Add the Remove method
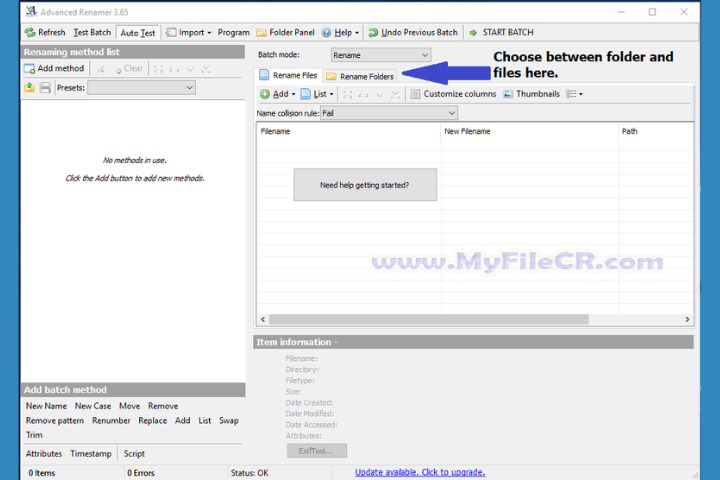Image resolution: width=720 pixels, height=480 pixels. pos(163,406)
